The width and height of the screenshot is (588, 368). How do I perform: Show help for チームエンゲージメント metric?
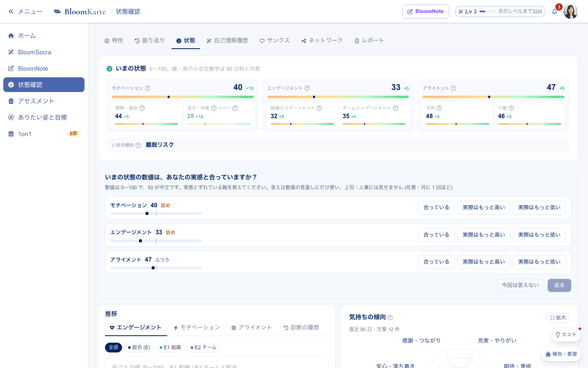tap(395, 108)
